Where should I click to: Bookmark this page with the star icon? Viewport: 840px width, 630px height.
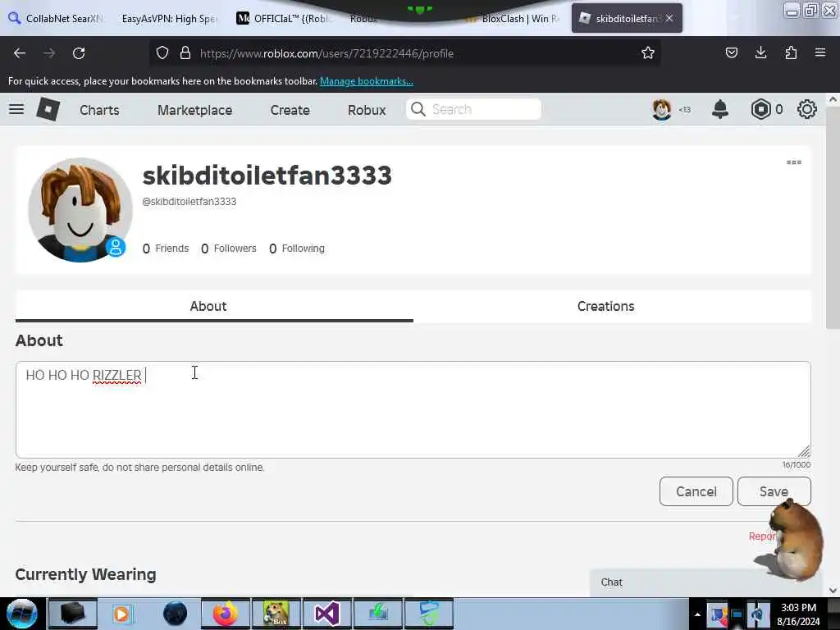648,52
